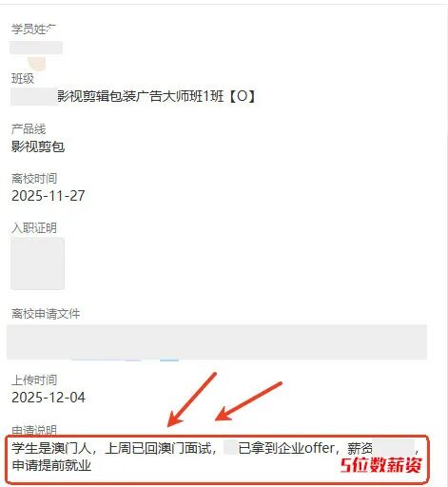Click the grey blurred block before class name
Screen dimensions: 448x487
pyautogui.click(x=33, y=96)
